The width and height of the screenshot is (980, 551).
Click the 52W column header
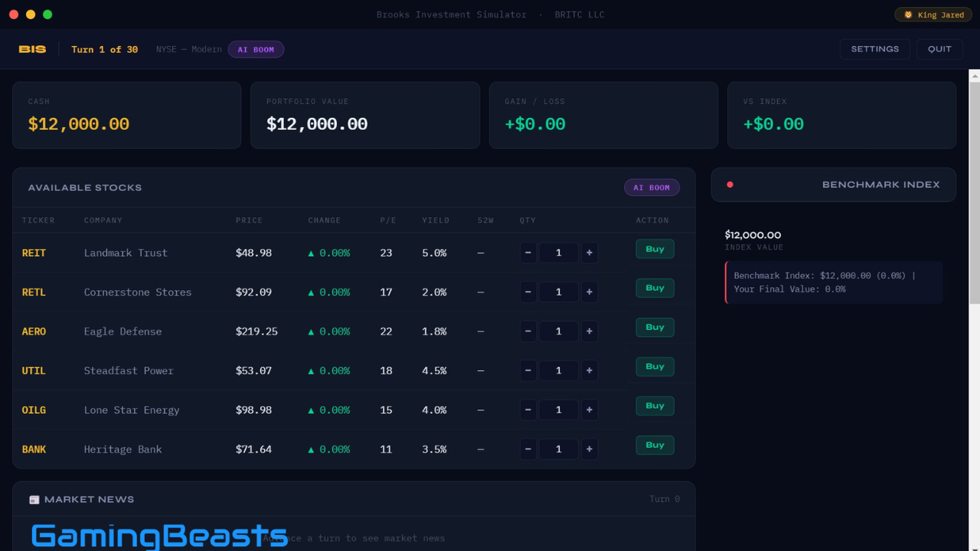[485, 220]
